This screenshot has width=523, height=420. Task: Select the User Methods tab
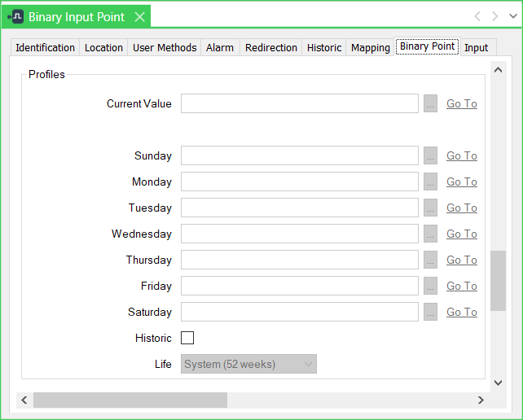pos(165,48)
